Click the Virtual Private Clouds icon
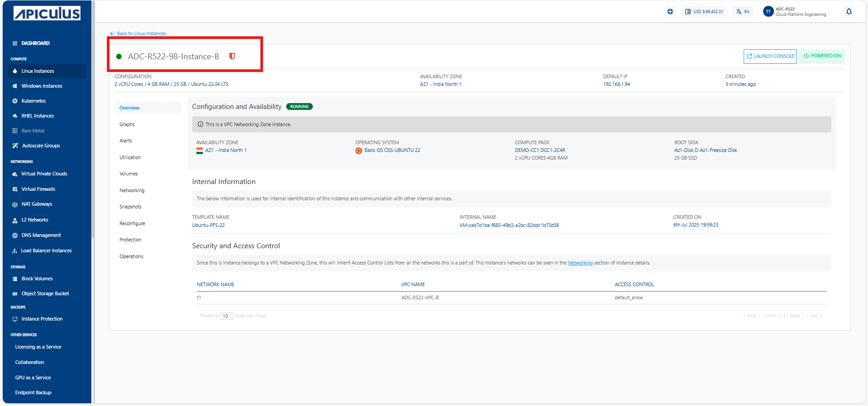 [x=15, y=174]
